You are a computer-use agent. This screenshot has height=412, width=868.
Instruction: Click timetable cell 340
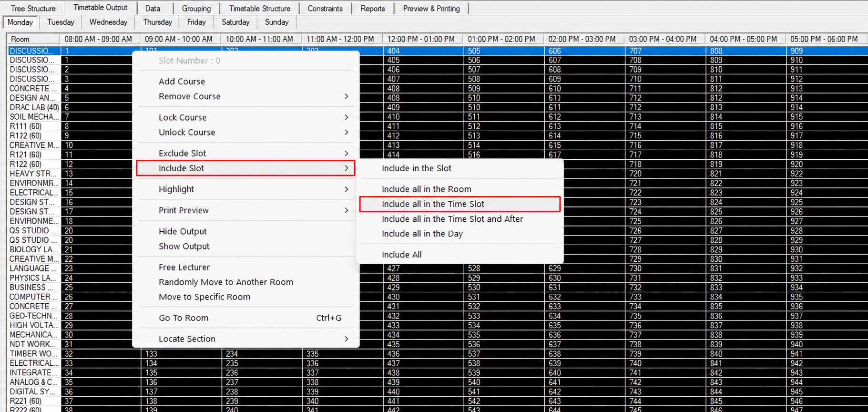342,401
